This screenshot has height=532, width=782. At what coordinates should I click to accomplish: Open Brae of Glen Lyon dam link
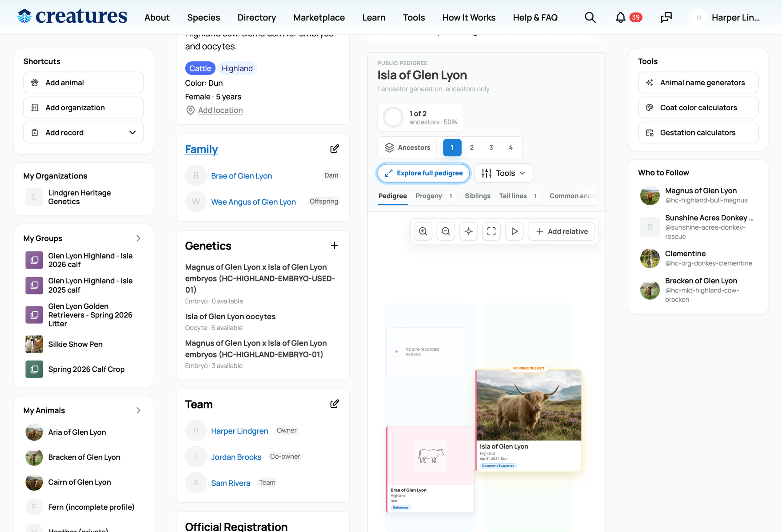click(x=241, y=176)
